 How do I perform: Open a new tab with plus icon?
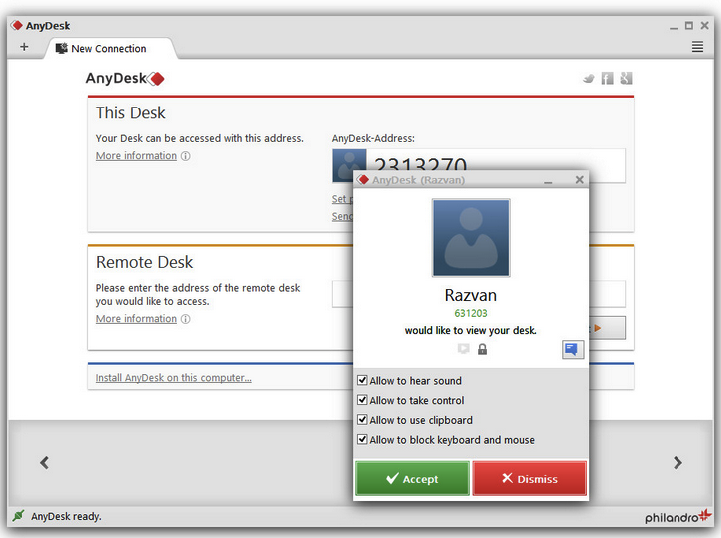coord(24,47)
